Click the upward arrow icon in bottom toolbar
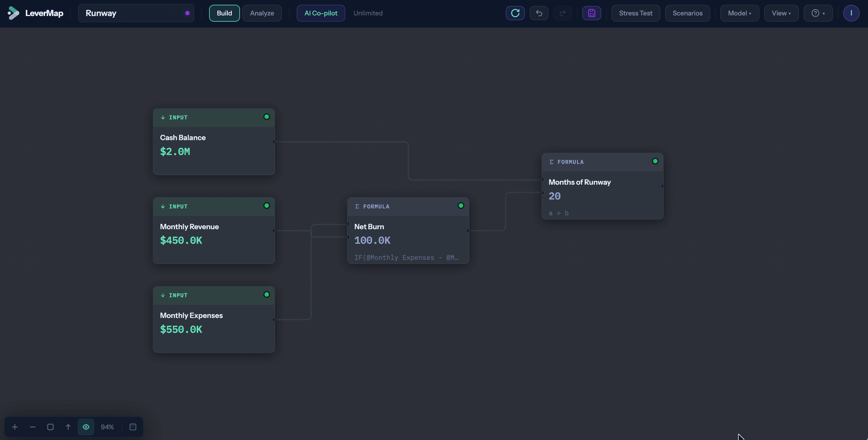The image size is (868, 440). (x=68, y=427)
